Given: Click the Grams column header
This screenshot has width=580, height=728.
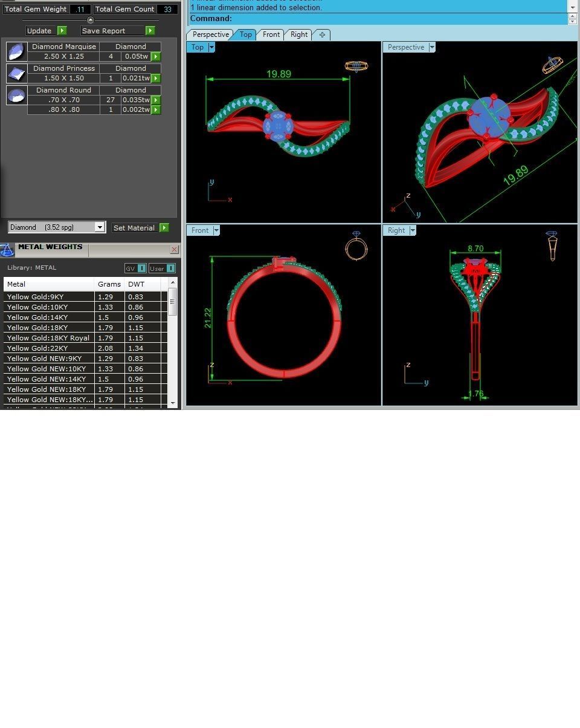Looking at the screenshot, I should (109, 284).
